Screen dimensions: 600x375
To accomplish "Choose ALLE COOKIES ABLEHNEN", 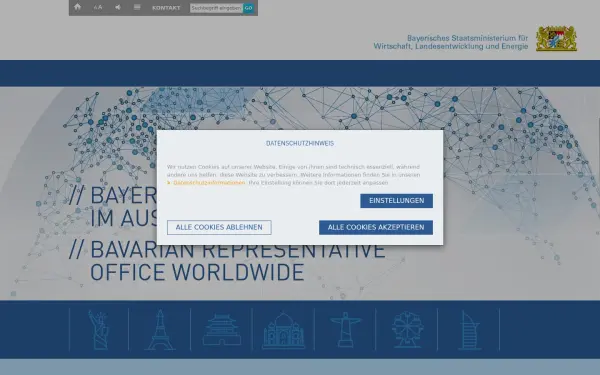I will (219, 227).
